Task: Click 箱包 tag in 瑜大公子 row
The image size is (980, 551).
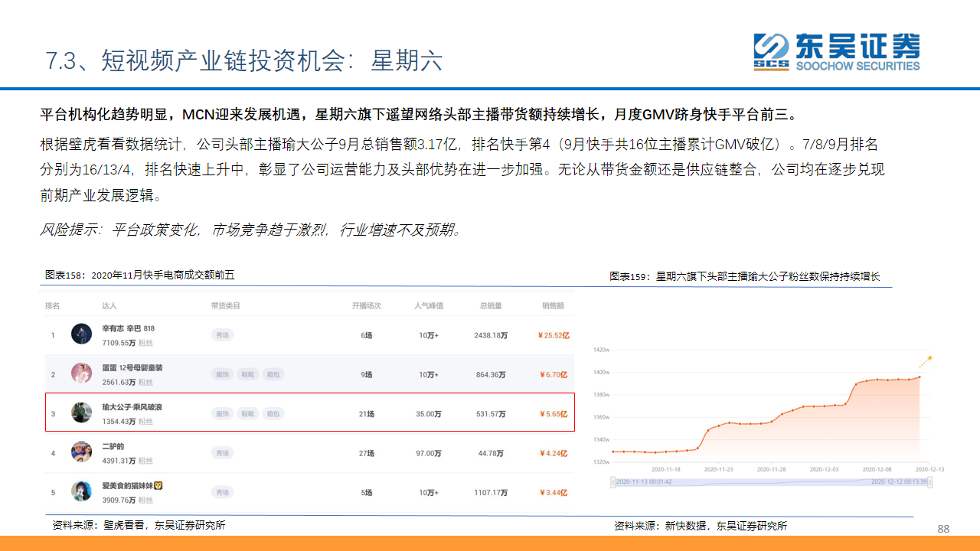Action: (272, 413)
